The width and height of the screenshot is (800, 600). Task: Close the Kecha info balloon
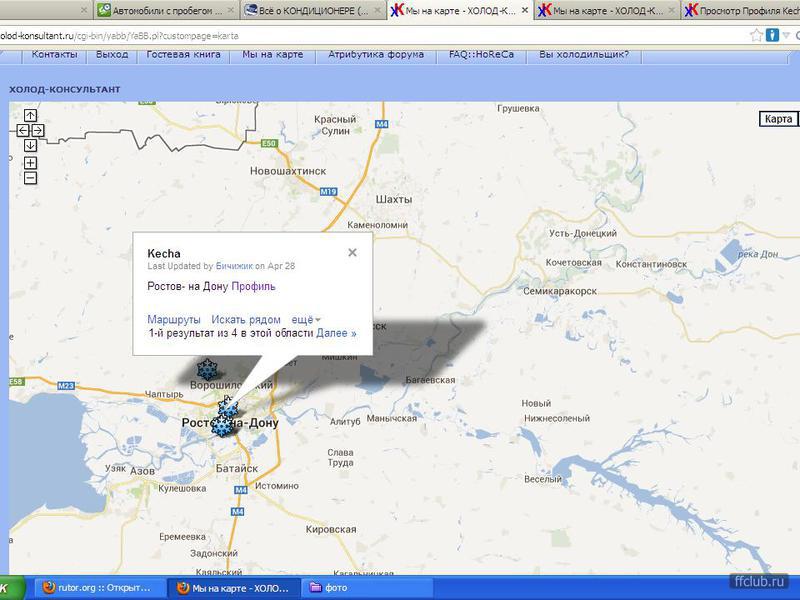click(x=353, y=253)
